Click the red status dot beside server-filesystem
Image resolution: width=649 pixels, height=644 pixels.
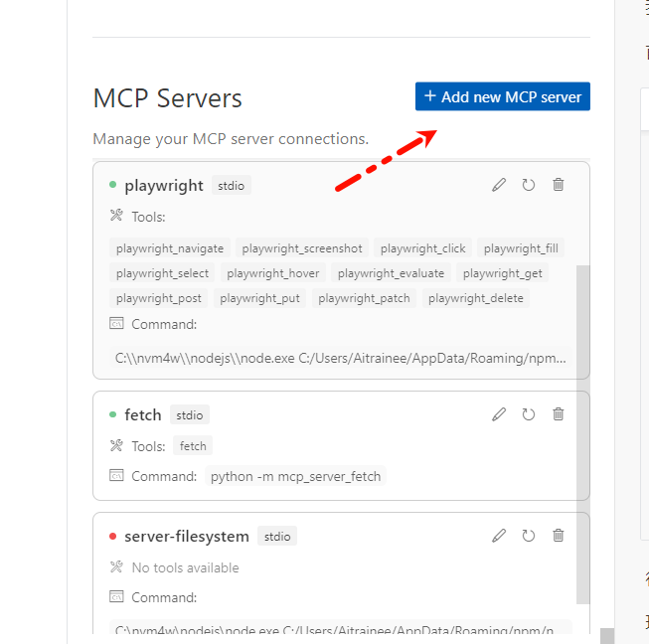(x=112, y=537)
